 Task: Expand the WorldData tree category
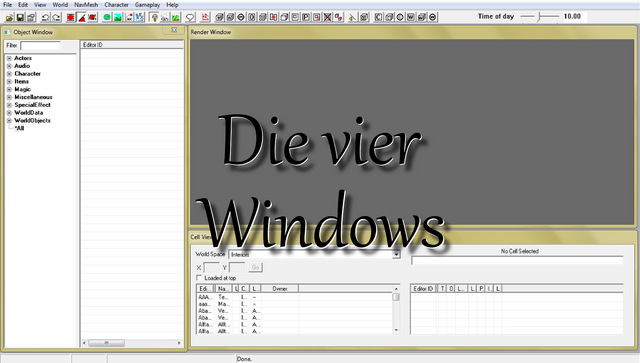pos(9,113)
